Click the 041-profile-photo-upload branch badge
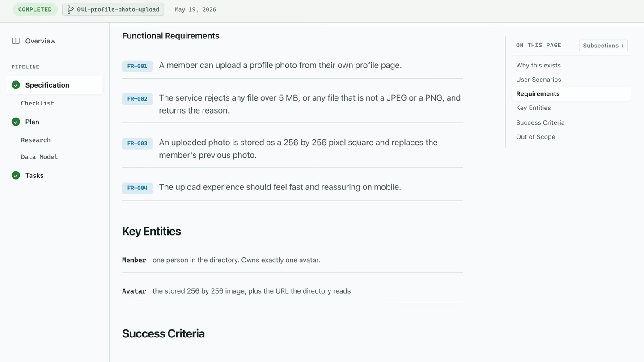The image size is (644, 362). pos(113,9)
